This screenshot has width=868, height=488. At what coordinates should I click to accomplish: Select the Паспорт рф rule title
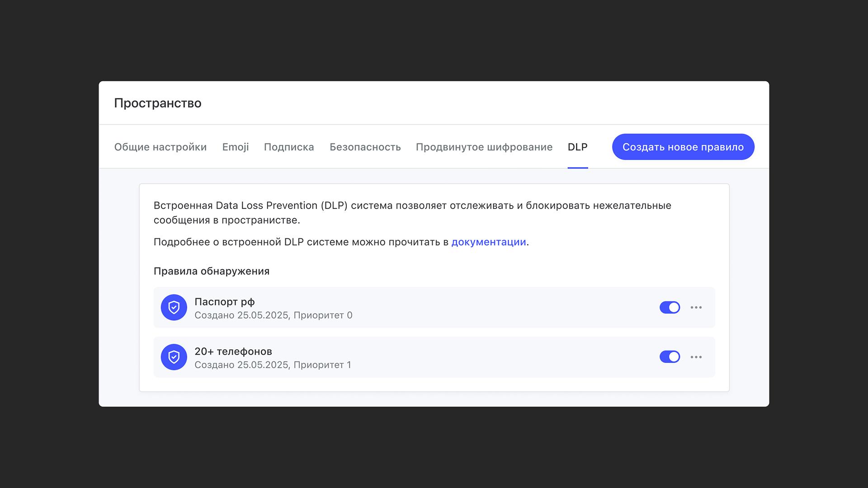pyautogui.click(x=224, y=301)
